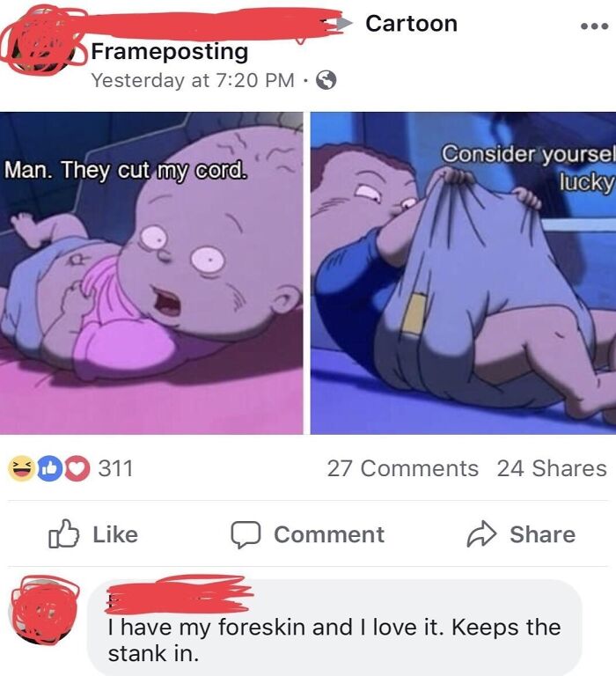This screenshot has height=676, width=616.
Task: Open the three-dot post options menu
Action: (x=595, y=26)
